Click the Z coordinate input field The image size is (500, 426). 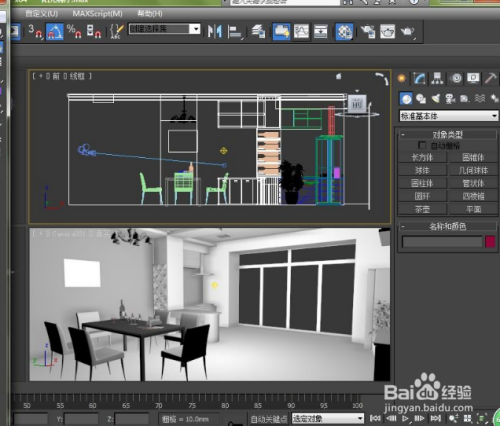pos(132,419)
